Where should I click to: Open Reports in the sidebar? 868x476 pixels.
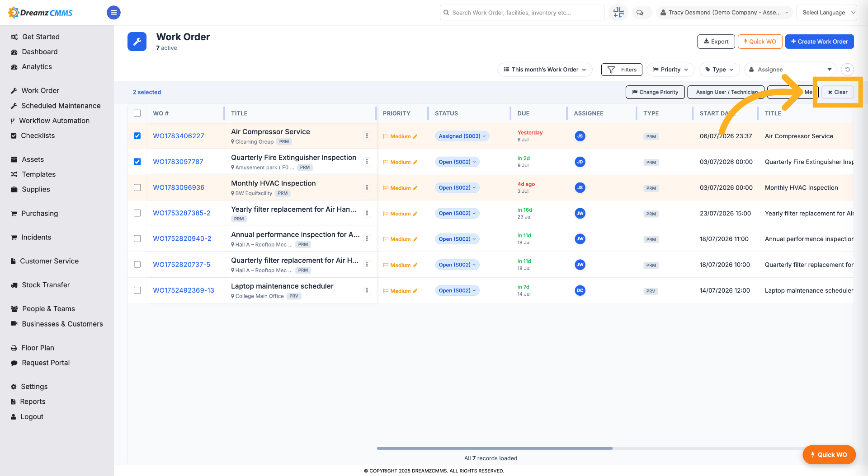33,401
